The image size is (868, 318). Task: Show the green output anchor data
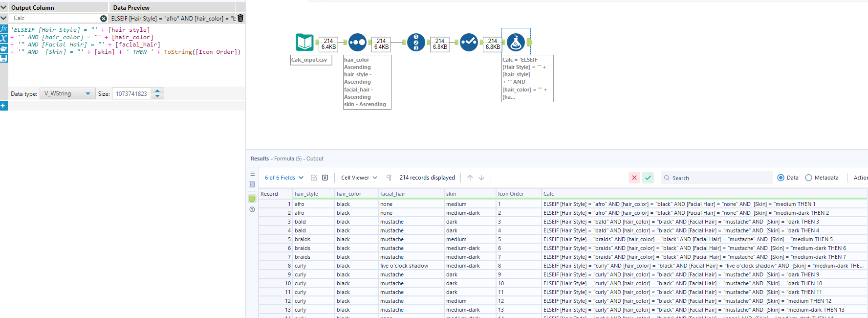[x=252, y=199]
